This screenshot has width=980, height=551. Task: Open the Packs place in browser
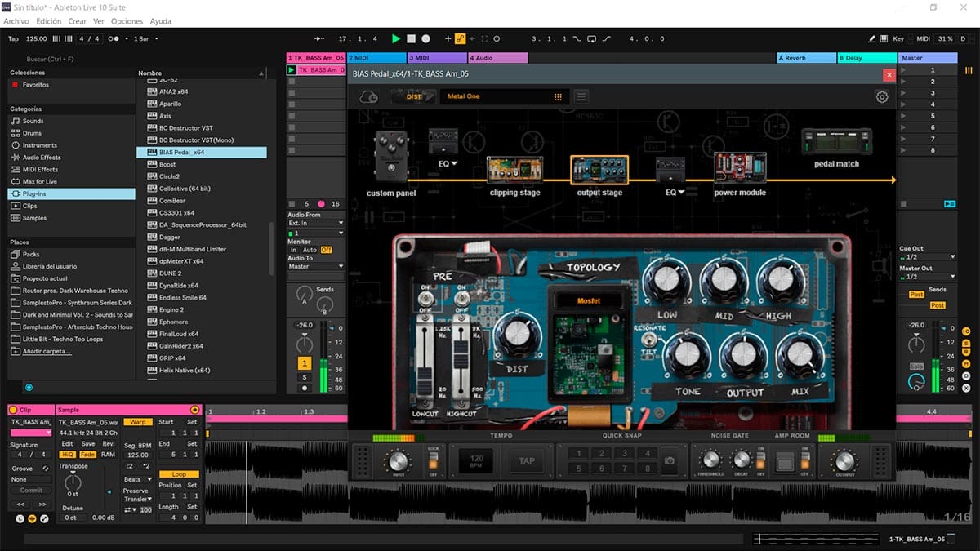[x=30, y=254]
